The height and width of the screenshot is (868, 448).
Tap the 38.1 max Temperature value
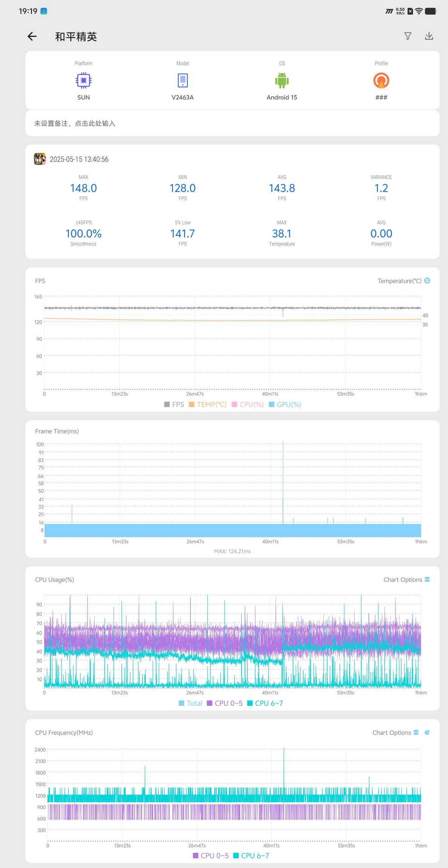pyautogui.click(x=282, y=234)
